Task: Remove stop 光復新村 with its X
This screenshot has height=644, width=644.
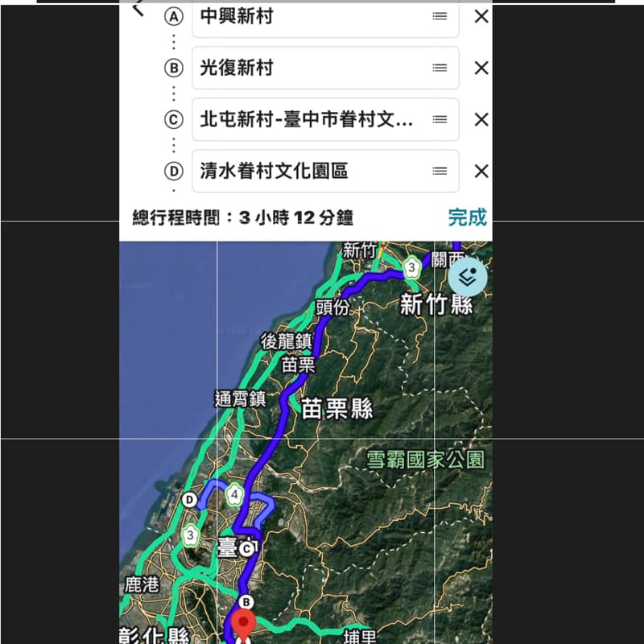Action: (x=481, y=68)
